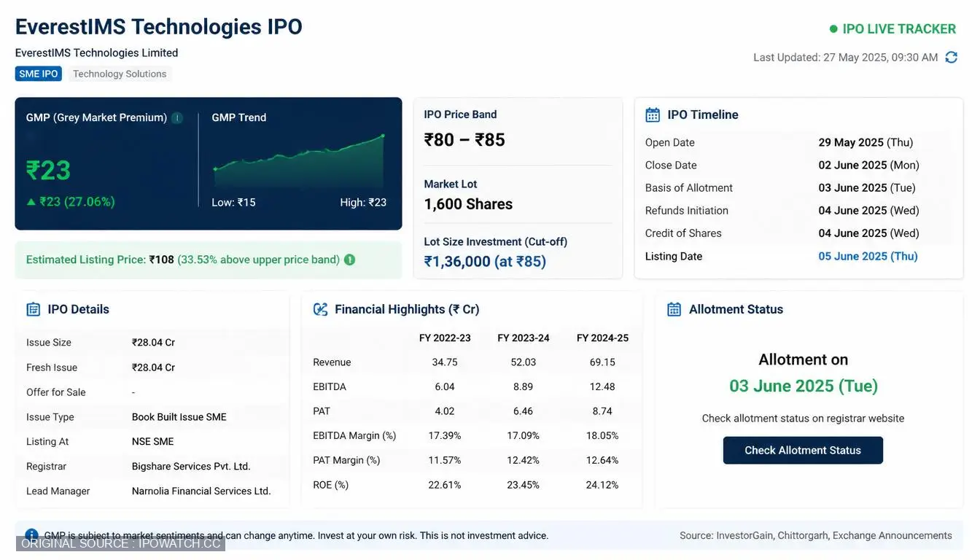Image resolution: width=980 pixels, height=560 pixels.
Task: Click the Financial Highlights chart icon
Action: (320, 309)
